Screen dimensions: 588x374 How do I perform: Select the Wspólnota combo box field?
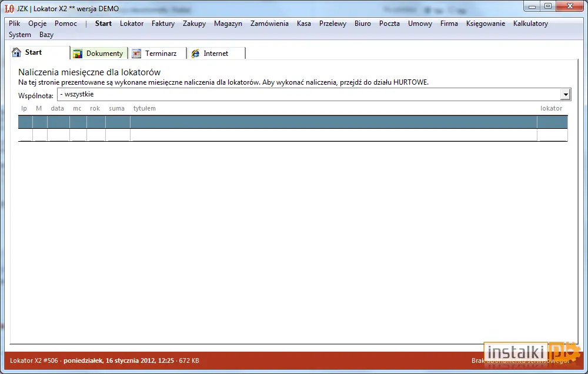[x=314, y=94]
